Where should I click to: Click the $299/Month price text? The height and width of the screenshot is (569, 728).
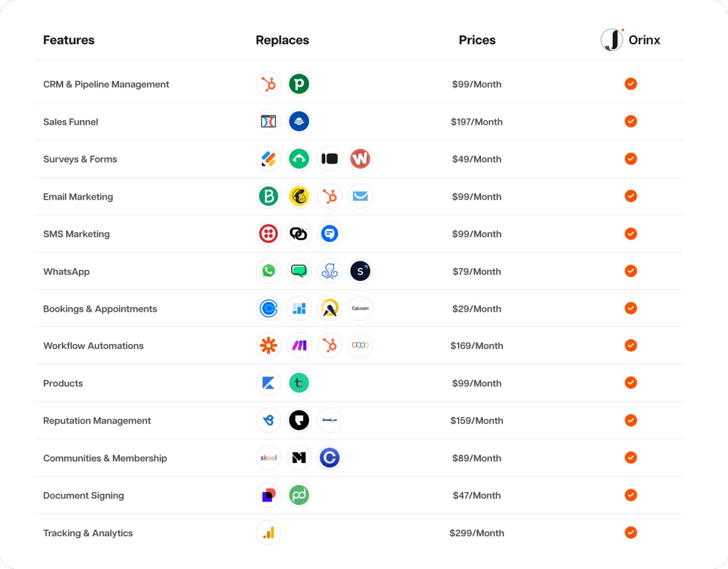(x=477, y=533)
